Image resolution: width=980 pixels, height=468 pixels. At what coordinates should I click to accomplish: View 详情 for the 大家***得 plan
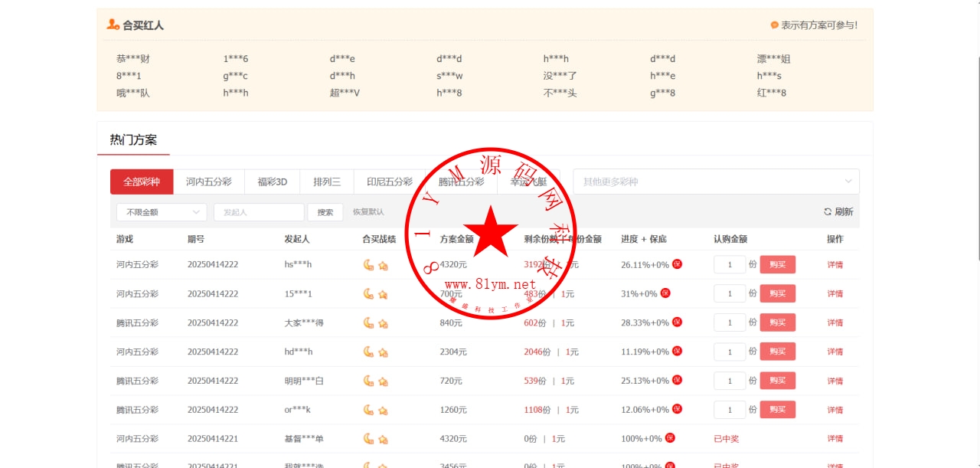point(835,322)
